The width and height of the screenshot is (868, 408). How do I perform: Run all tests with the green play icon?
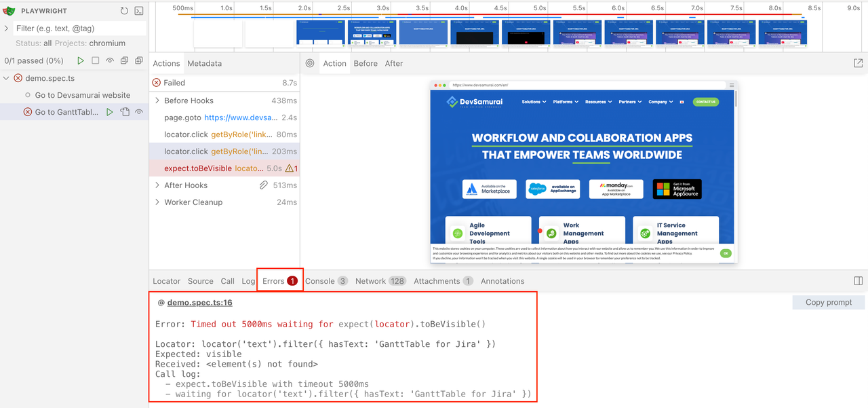[81, 60]
